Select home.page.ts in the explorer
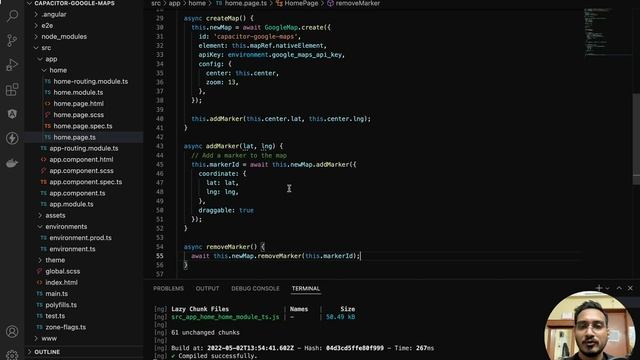This screenshot has height=360, width=640. (74, 137)
